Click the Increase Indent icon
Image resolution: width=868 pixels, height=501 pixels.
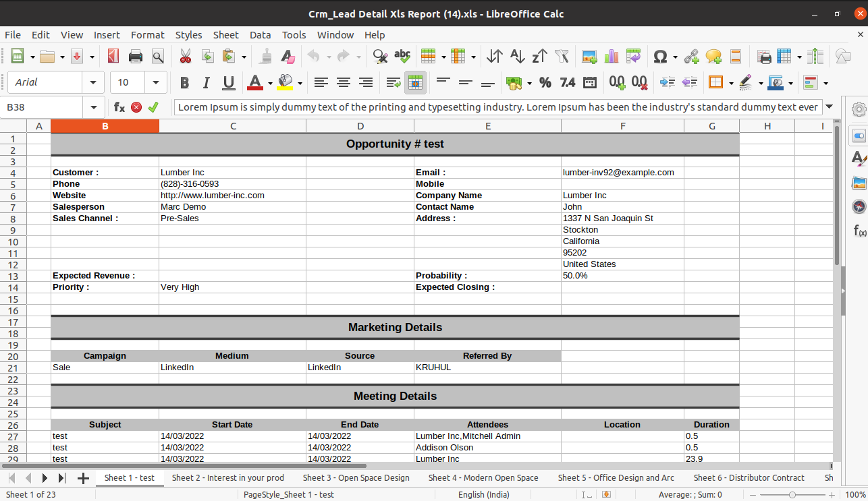(x=668, y=82)
